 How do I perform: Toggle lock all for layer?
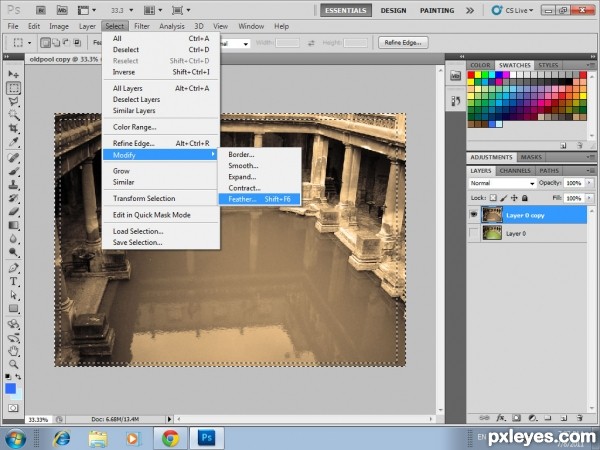(525, 198)
